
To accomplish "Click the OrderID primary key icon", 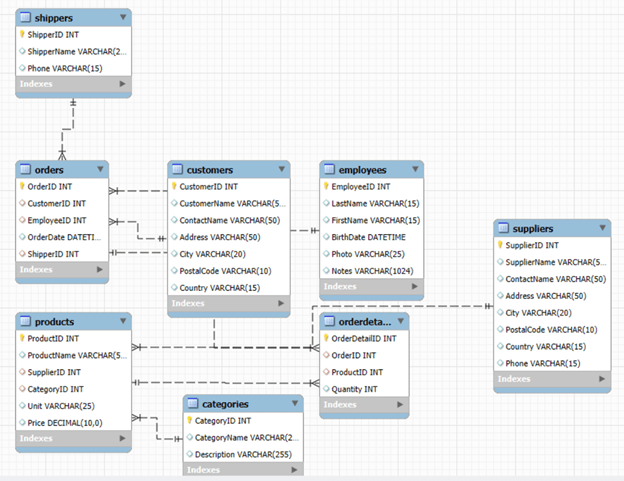I will pos(22,186).
